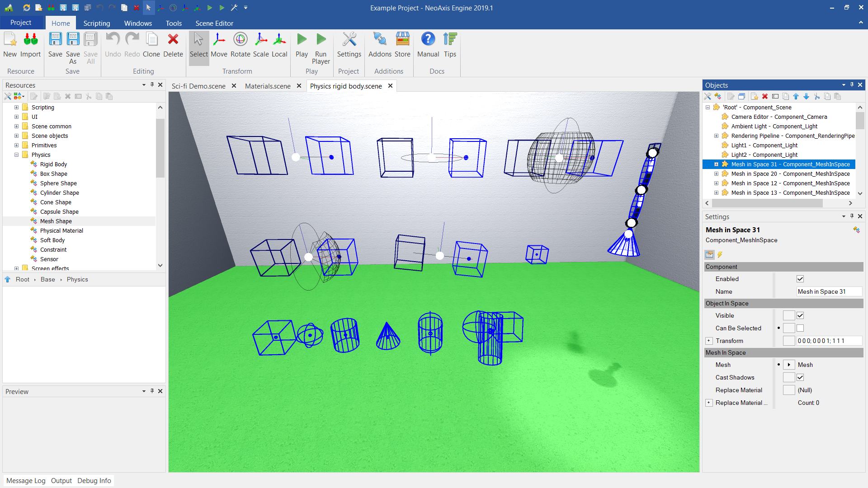Click the Import resource icon
Viewport: 868px width, 488px height.
30,44
